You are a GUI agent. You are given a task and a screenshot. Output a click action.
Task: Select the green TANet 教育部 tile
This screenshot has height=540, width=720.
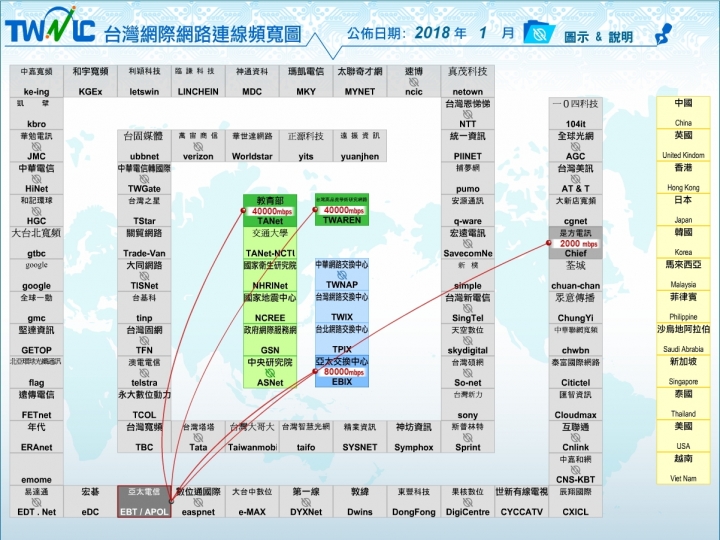tap(270, 210)
